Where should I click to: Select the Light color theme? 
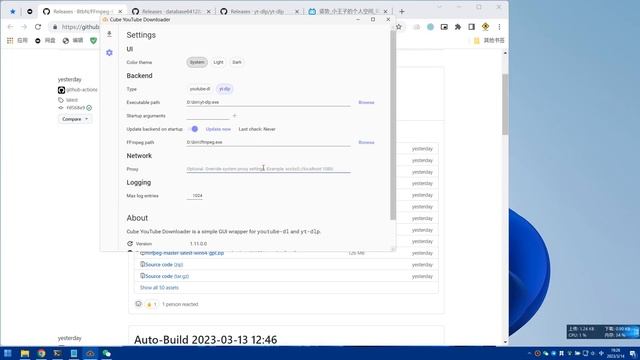(218, 62)
